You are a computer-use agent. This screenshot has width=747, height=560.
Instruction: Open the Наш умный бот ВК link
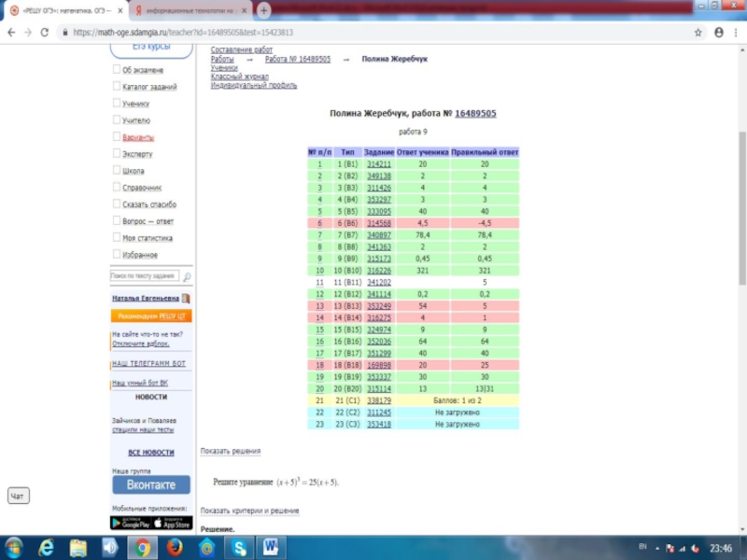pyautogui.click(x=139, y=383)
